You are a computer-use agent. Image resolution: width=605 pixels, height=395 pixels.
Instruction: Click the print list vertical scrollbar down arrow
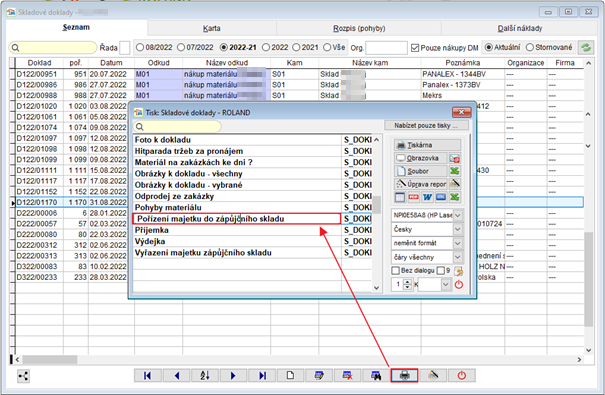coord(377,288)
